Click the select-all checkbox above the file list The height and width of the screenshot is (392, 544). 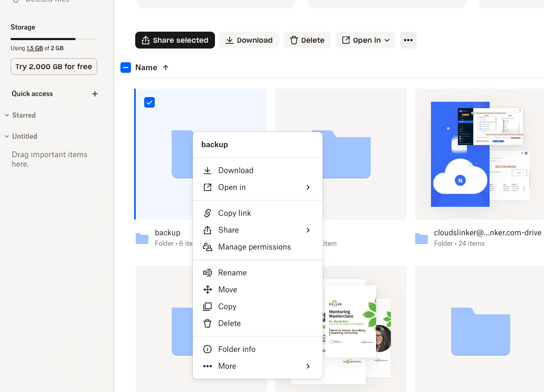pyautogui.click(x=126, y=68)
